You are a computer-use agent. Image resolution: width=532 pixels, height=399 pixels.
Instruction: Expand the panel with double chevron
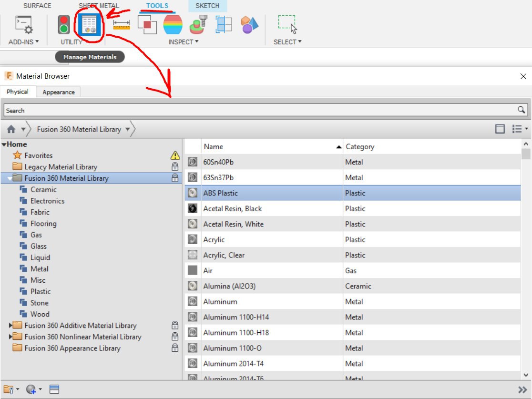522,389
